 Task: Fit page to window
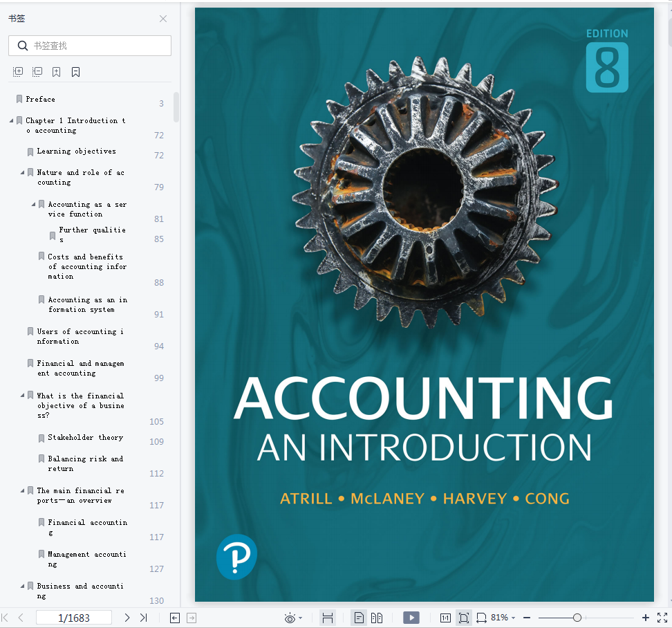(x=463, y=618)
